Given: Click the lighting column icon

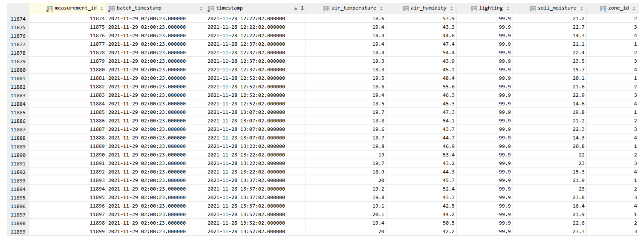Looking at the screenshot, I should click(474, 9).
